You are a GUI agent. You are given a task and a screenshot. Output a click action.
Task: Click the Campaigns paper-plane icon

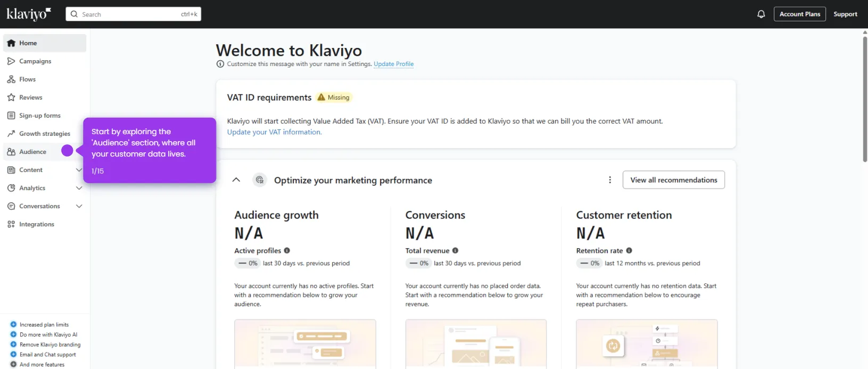pos(11,61)
